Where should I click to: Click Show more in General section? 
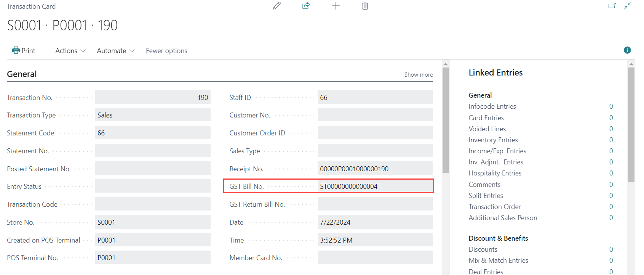(x=418, y=75)
